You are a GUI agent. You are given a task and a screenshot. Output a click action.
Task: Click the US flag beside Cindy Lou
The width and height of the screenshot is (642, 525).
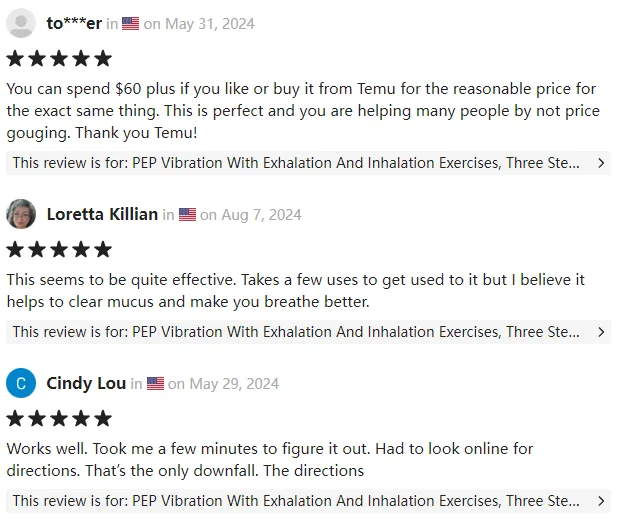tap(156, 383)
